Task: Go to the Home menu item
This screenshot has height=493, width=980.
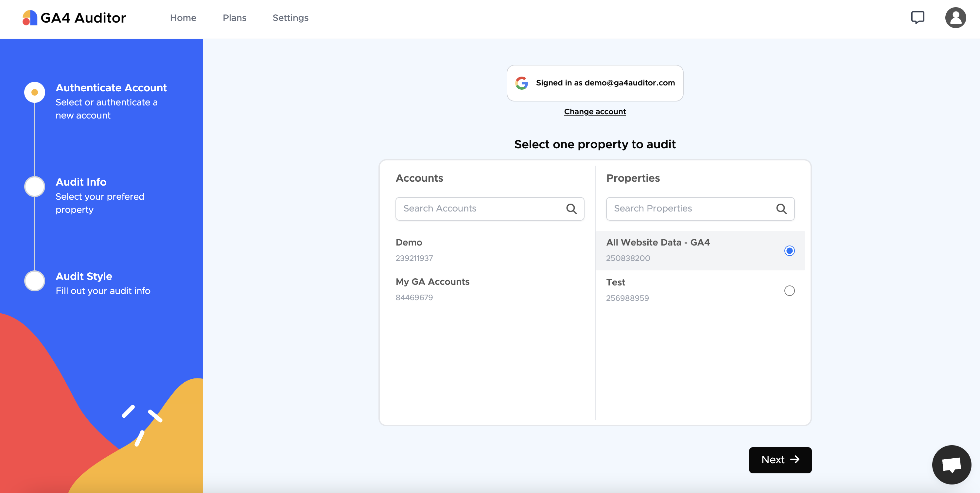Action: pos(183,18)
